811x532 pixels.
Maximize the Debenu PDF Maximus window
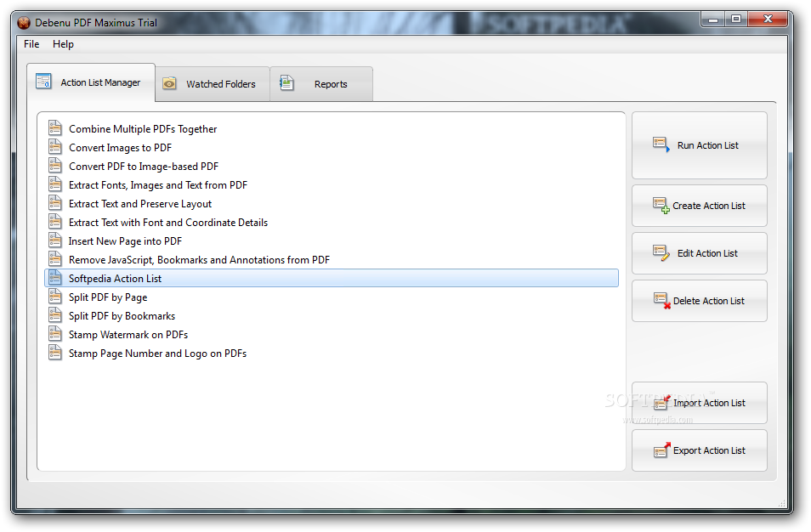tap(736, 20)
